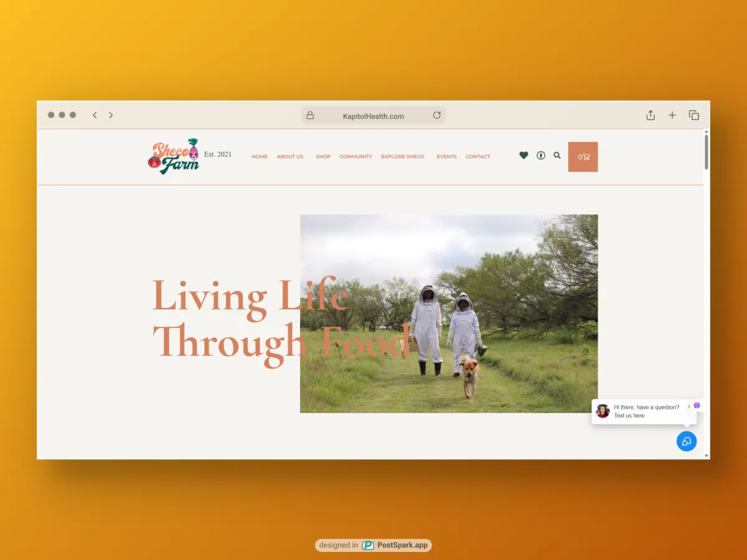This screenshot has width=747, height=560.
Task: Add a new tab with plus icon
Action: click(672, 115)
